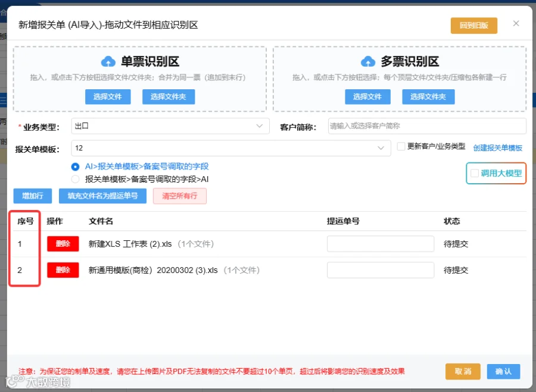Enable the 调用大模型 checkbox

coord(475,173)
